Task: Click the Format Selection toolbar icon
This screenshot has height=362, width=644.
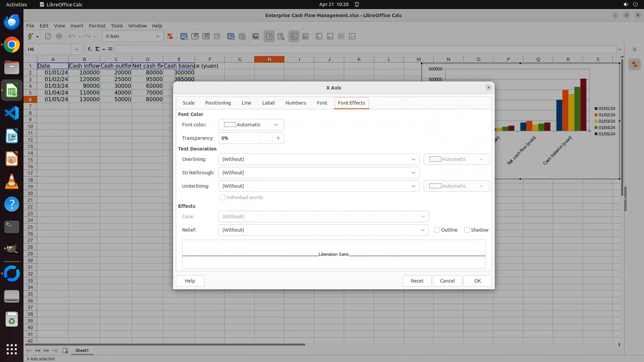Action: (170, 36)
